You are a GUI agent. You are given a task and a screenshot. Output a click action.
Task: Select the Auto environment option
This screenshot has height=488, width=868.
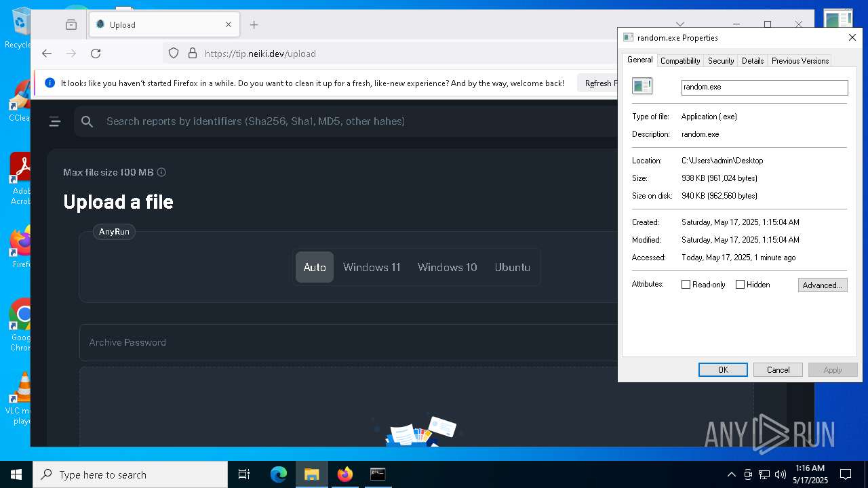coord(315,267)
